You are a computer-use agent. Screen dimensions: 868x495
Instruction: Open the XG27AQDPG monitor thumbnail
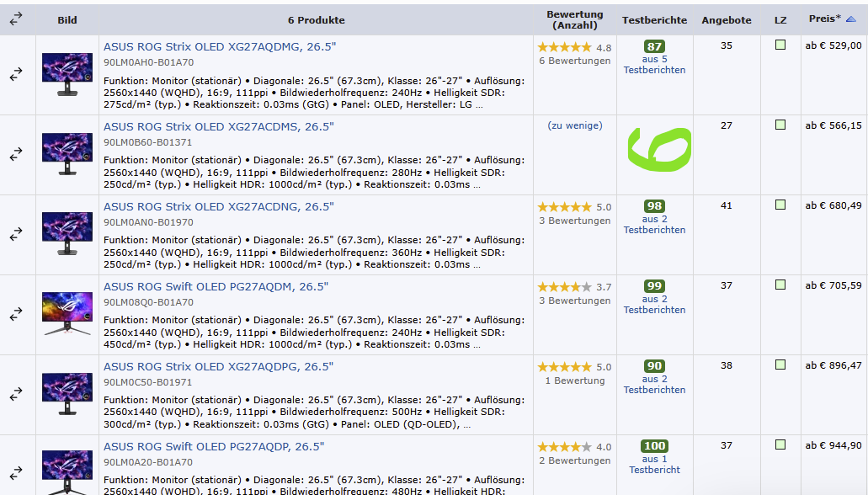tap(67, 394)
